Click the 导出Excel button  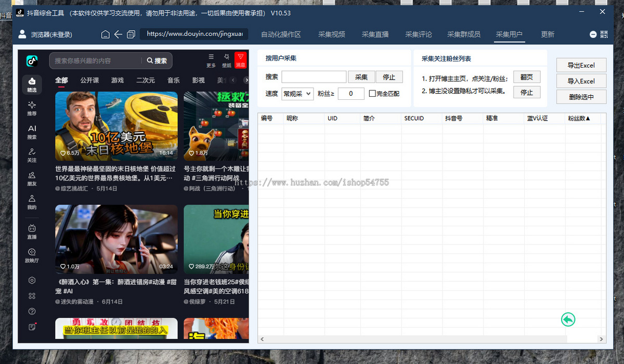(581, 65)
